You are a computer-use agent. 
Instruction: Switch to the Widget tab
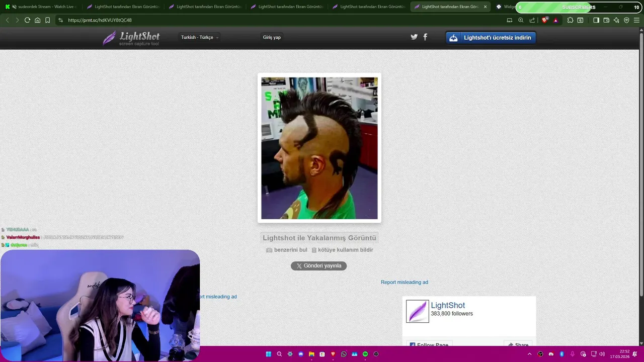click(x=505, y=7)
